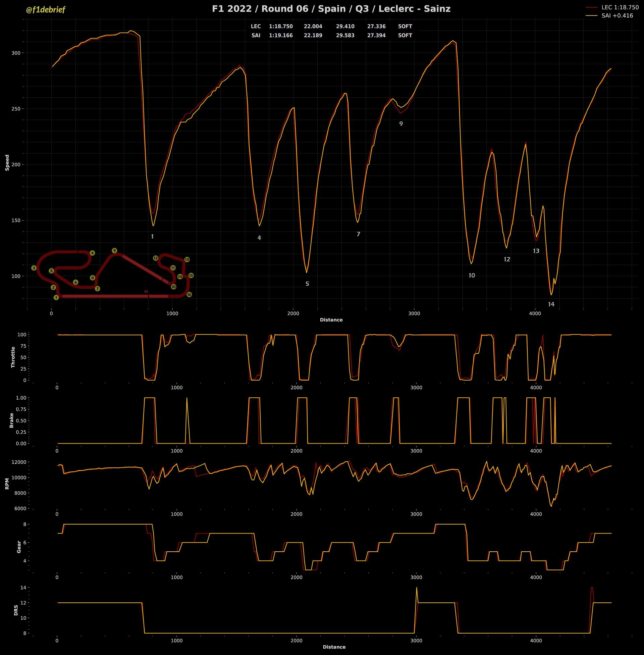Viewport: 644px width, 655px height.
Task: Click the SAI +0.416 legend entry
Action: 617,15
